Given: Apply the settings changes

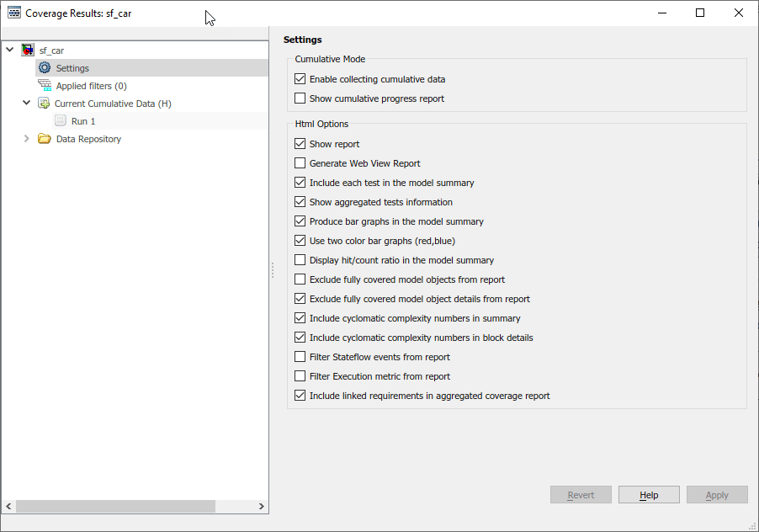Looking at the screenshot, I should click(x=717, y=494).
